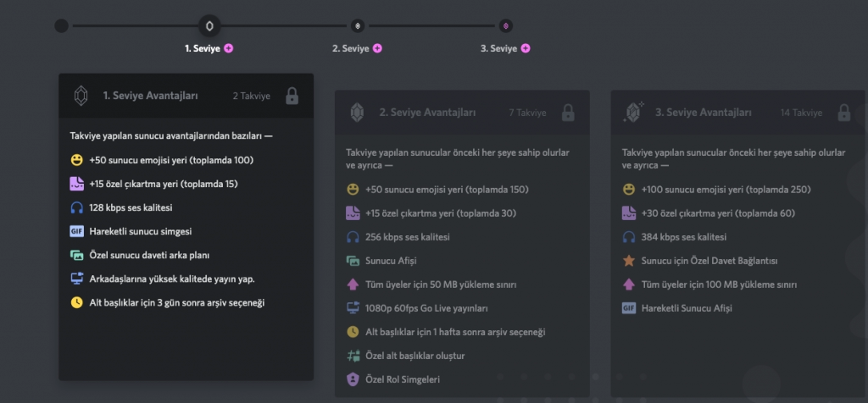The height and width of the screenshot is (403, 868).
Task: Click text 256 kbps ses kalitesi
Action: coord(408,237)
